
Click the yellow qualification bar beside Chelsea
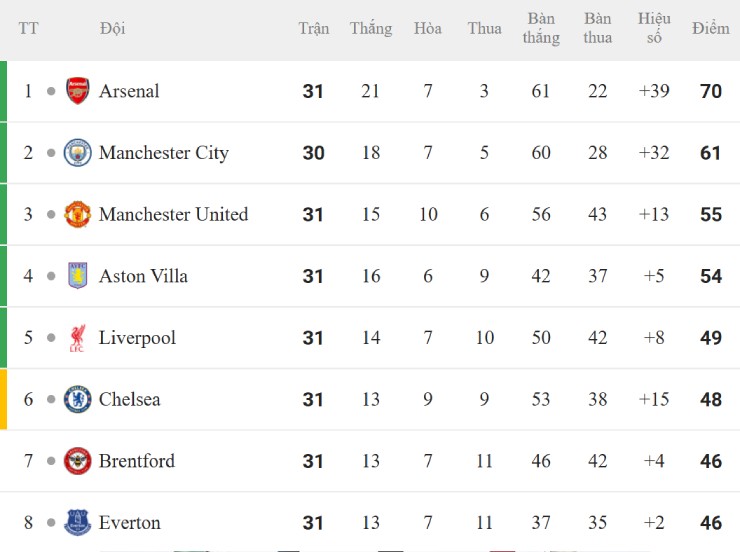click(3, 399)
